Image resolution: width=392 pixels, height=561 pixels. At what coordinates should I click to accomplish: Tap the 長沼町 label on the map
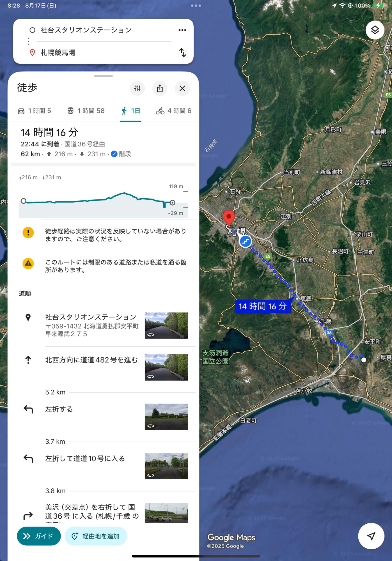[340, 251]
